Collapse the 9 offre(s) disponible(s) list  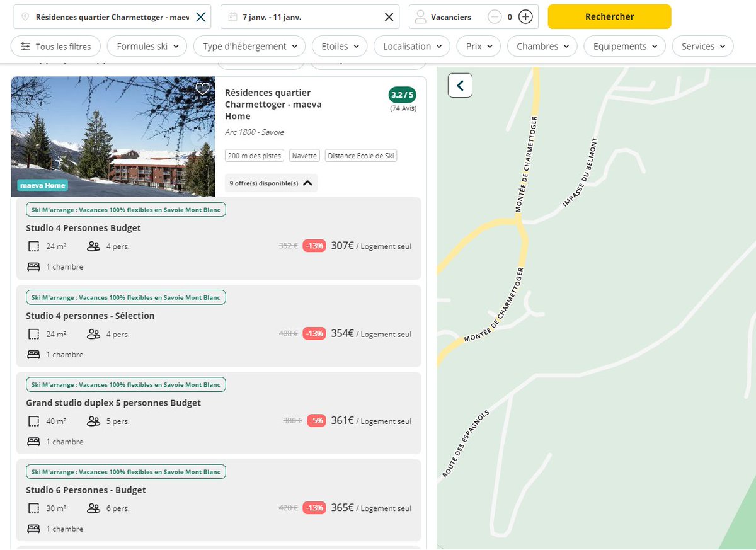271,183
